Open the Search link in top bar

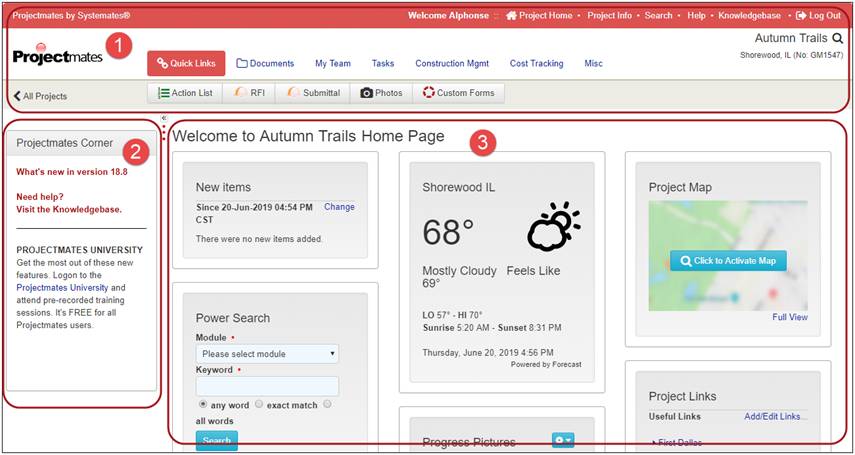658,15
